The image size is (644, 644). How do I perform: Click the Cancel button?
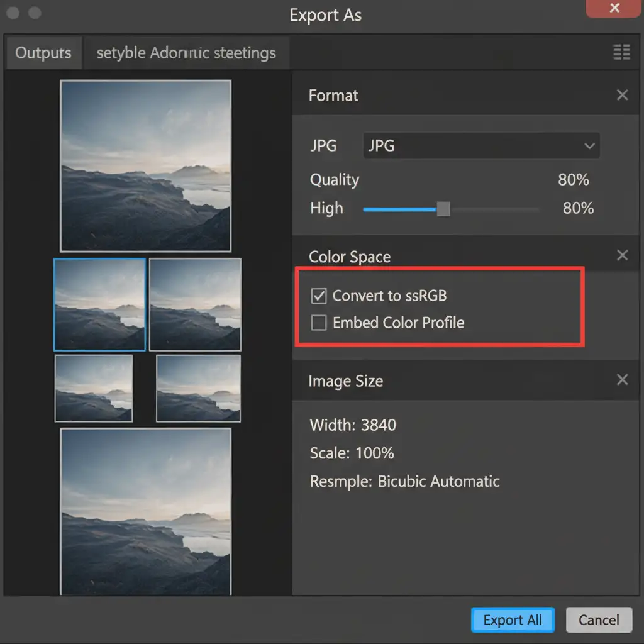coord(598,620)
